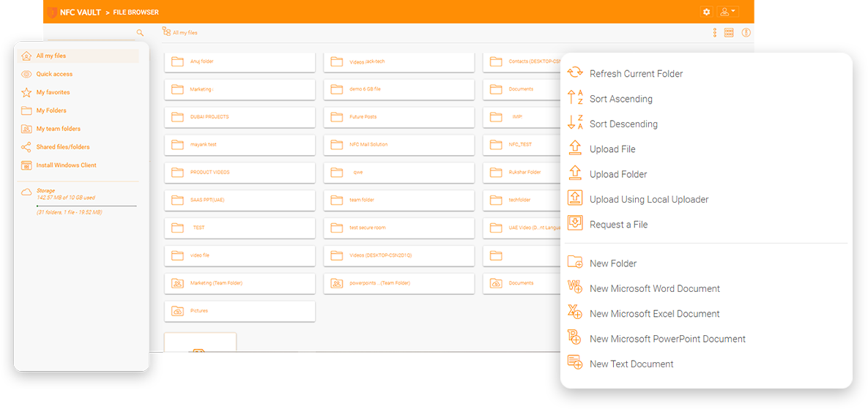Open the NFC Mail Solution folder
Viewport: 868px width, 409px height.
[399, 145]
